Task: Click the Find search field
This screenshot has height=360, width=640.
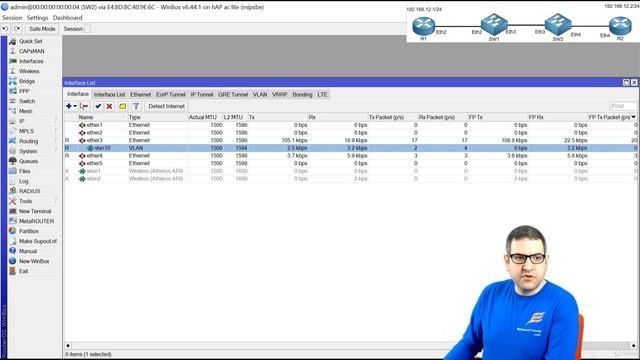Action: pos(623,106)
